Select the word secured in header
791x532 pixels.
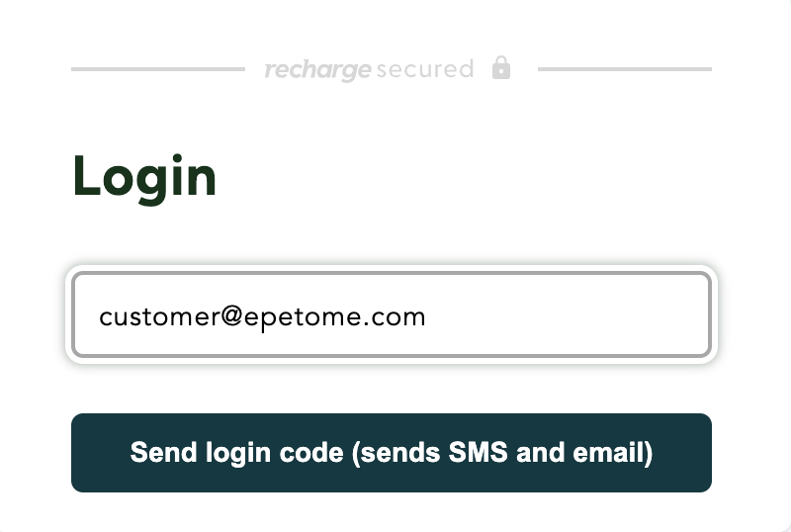pos(425,68)
